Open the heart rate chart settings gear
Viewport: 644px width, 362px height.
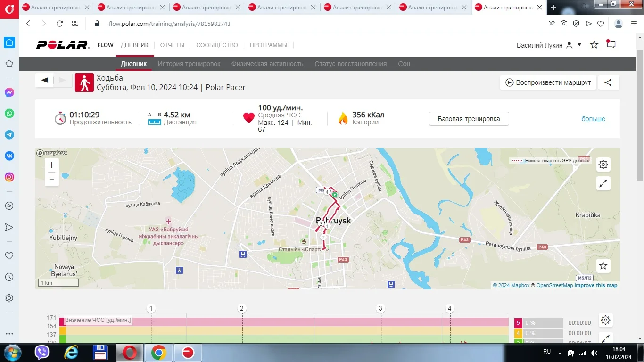click(x=606, y=321)
